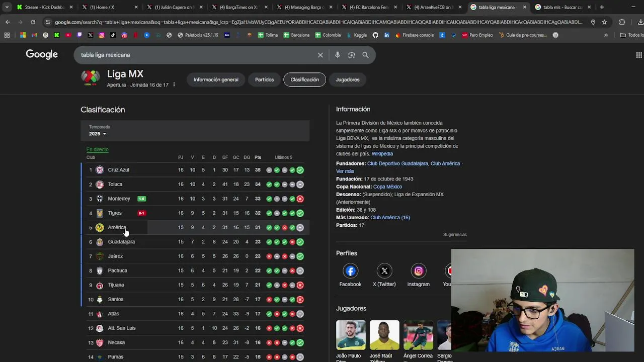Viewport: 644px width, 362px height.
Task: Open the apps grid bookmark shortcut
Action: point(7,35)
